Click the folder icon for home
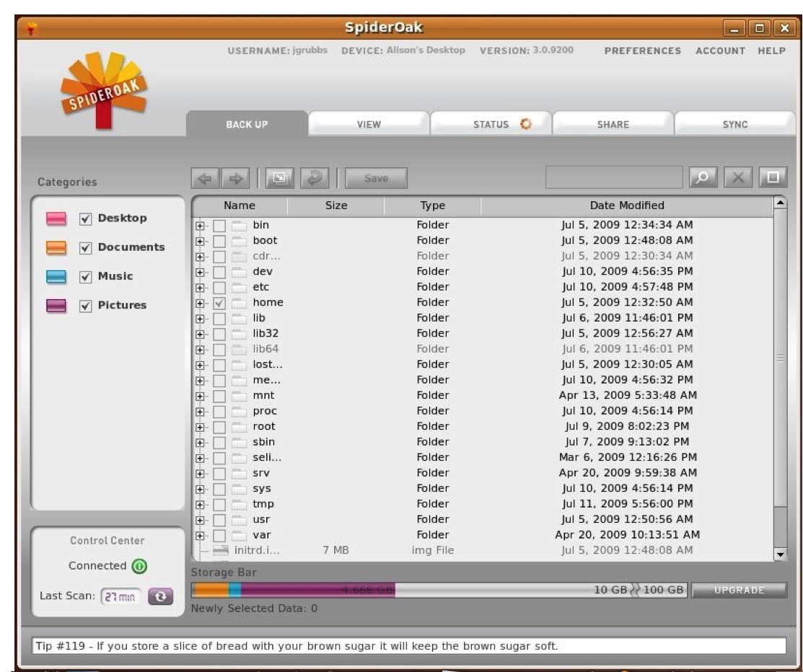This screenshot has width=803, height=672. tap(239, 303)
